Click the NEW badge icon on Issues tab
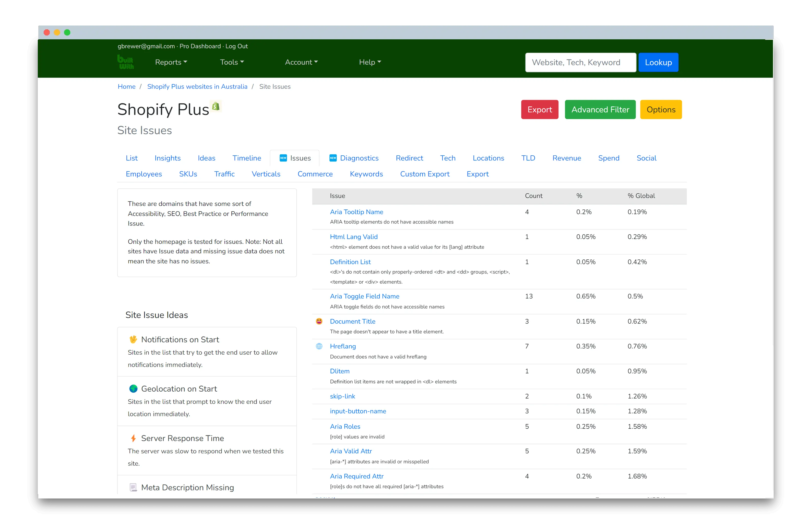The width and height of the screenshot is (812, 524). [283, 158]
